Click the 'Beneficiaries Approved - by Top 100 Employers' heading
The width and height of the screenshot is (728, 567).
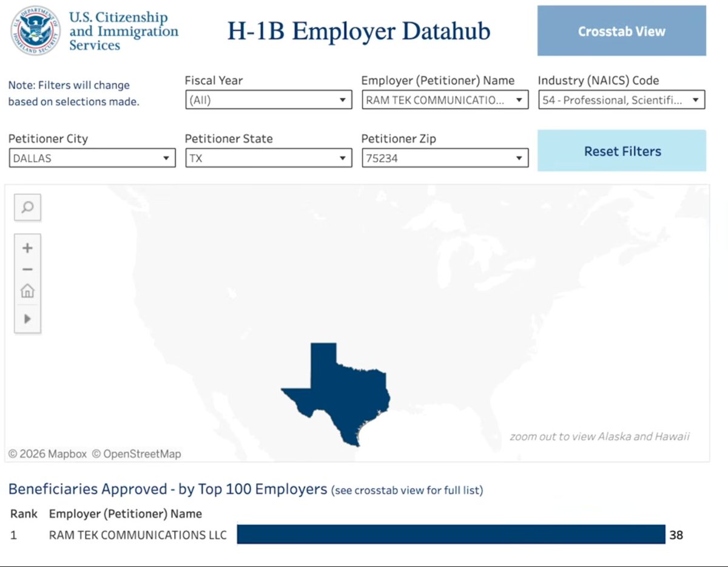click(x=168, y=489)
